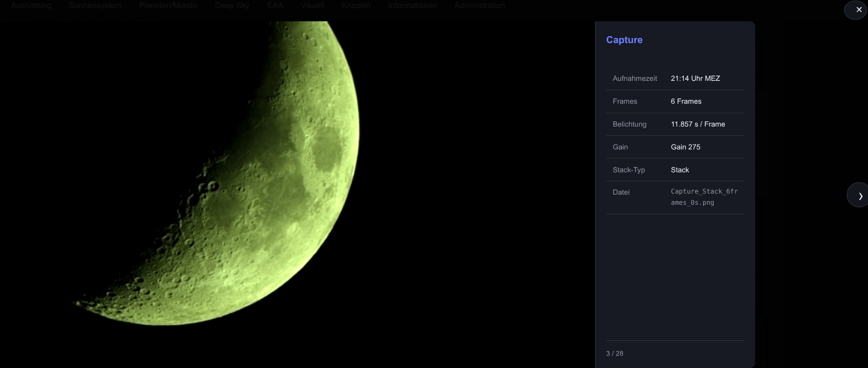Select the Capture_Stack_6frames_0s.png file name
Image resolution: width=868 pixels, height=368 pixels.
[704, 197]
